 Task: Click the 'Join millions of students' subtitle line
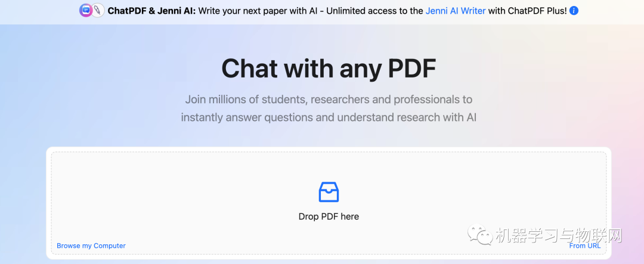coord(329,99)
